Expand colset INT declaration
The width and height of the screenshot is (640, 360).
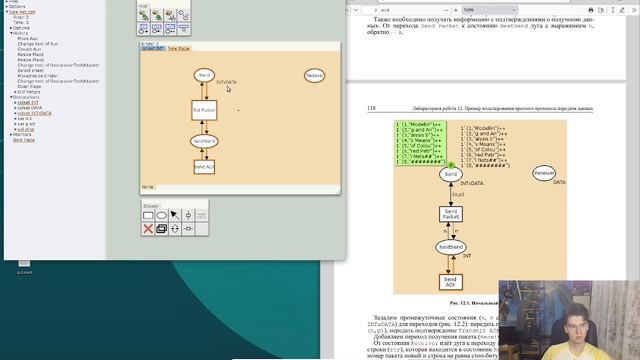tap(16, 102)
